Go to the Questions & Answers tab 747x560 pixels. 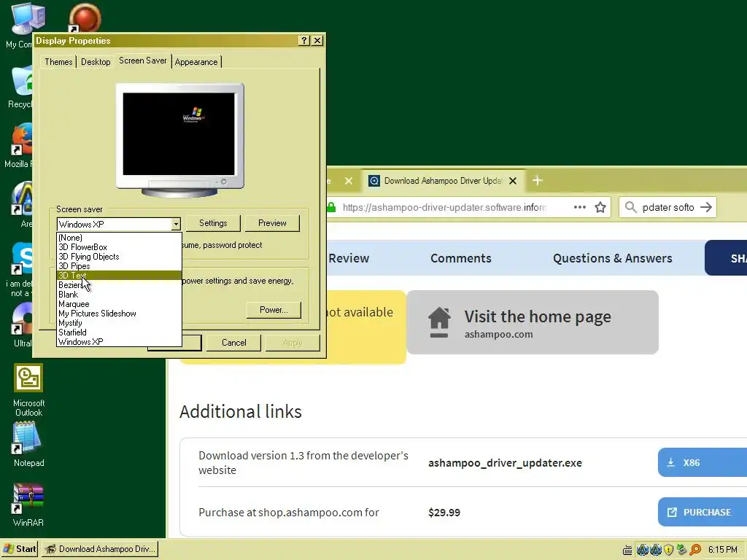tap(612, 258)
